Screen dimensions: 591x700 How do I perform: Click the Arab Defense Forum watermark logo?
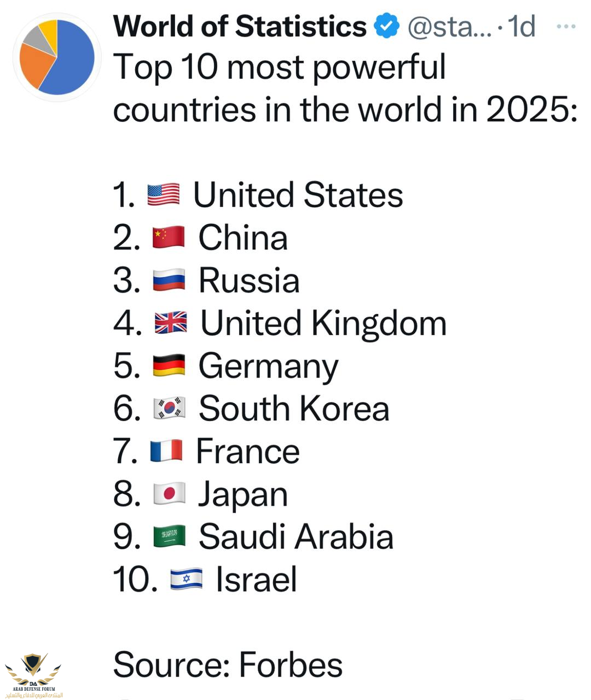33,676
